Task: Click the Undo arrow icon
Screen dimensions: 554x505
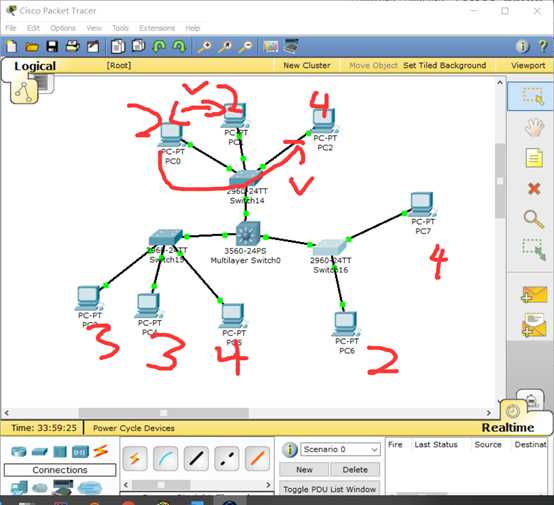Action: tap(159, 46)
